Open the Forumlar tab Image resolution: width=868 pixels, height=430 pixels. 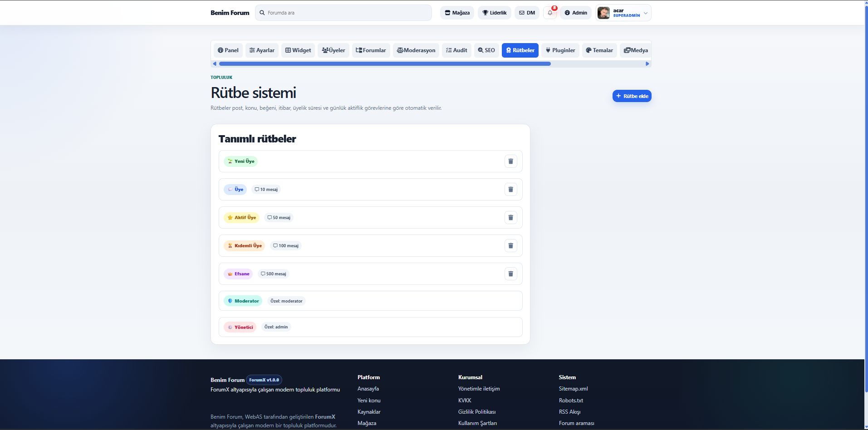[371, 50]
